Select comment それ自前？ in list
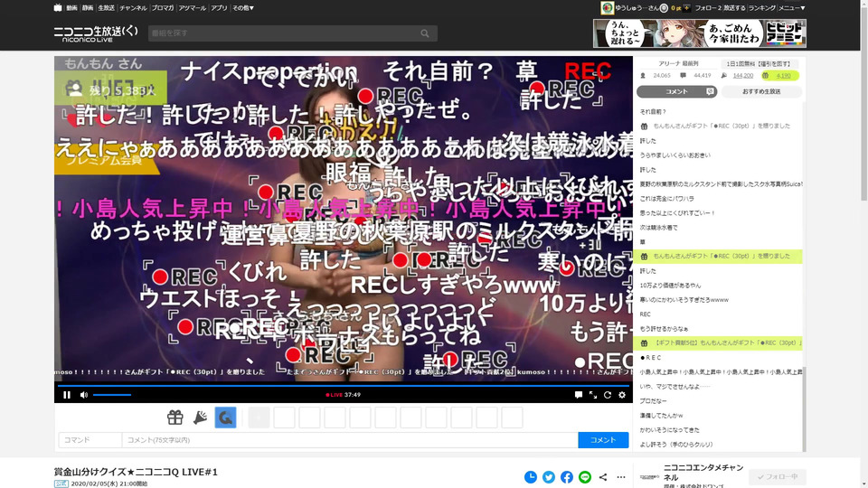 point(653,112)
